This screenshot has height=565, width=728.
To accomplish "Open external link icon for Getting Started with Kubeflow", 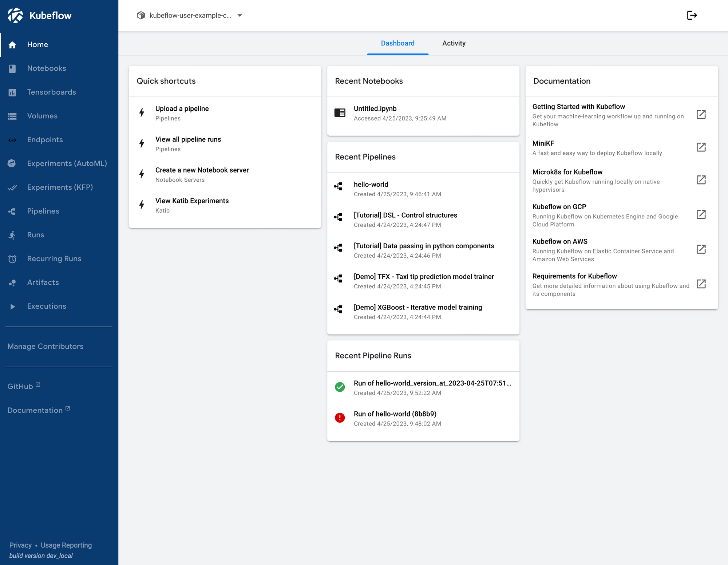I will click(x=701, y=114).
